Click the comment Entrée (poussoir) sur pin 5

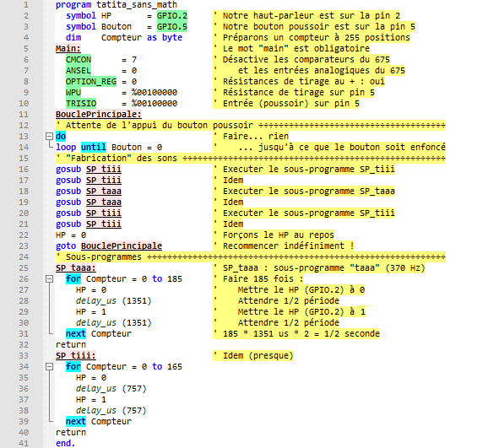tap(286, 103)
